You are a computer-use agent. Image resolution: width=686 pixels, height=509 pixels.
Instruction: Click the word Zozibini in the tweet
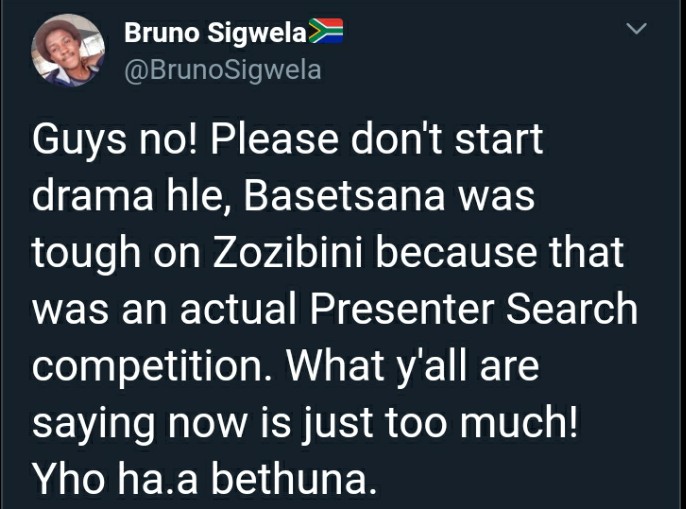288,252
